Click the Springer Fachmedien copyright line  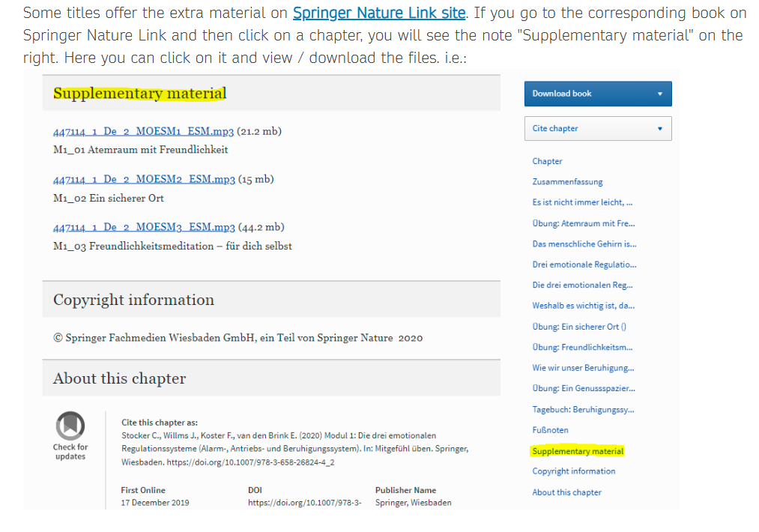238,338
